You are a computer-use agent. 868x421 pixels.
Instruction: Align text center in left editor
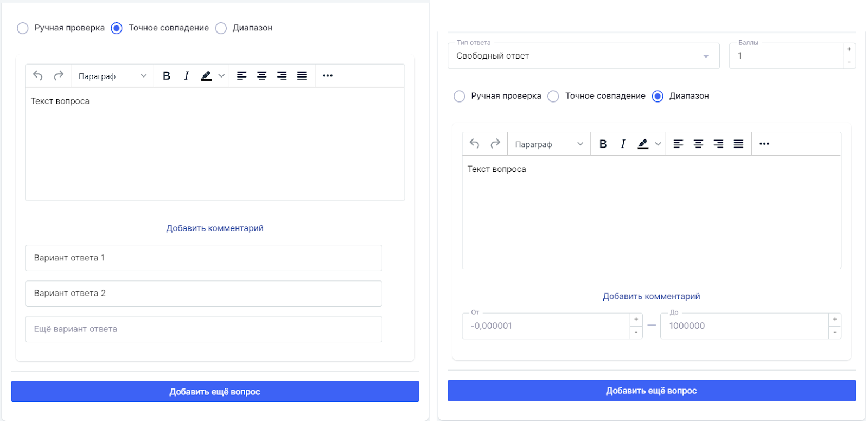pos(261,76)
